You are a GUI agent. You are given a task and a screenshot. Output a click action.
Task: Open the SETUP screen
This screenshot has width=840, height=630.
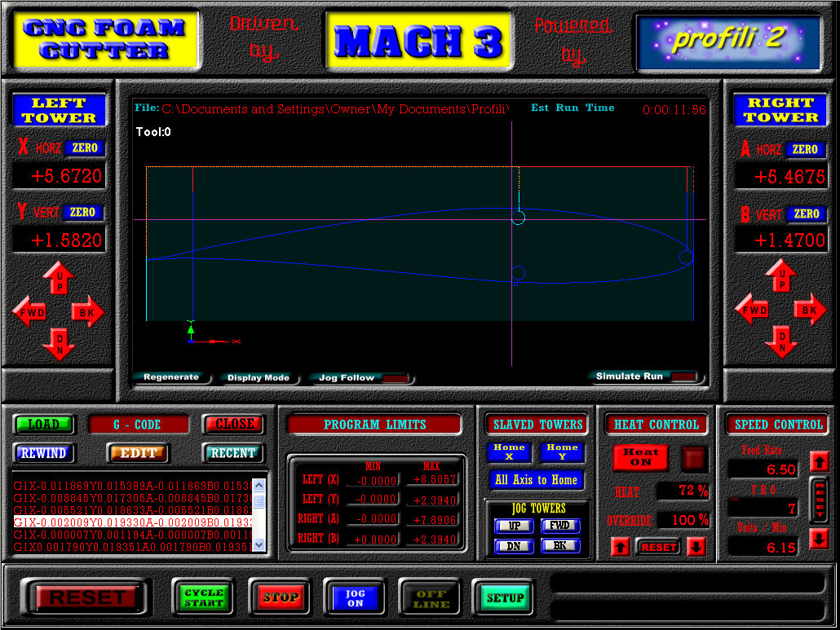pos(504,598)
